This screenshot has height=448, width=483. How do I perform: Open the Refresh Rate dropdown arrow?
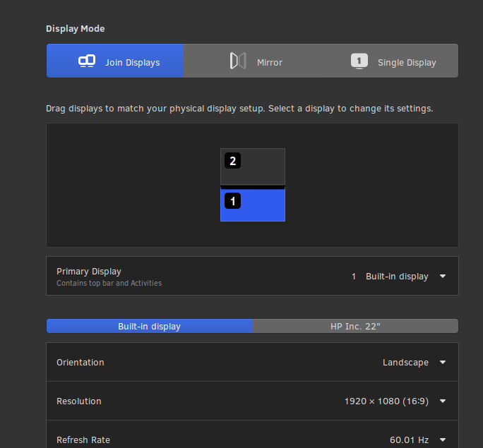point(443,440)
